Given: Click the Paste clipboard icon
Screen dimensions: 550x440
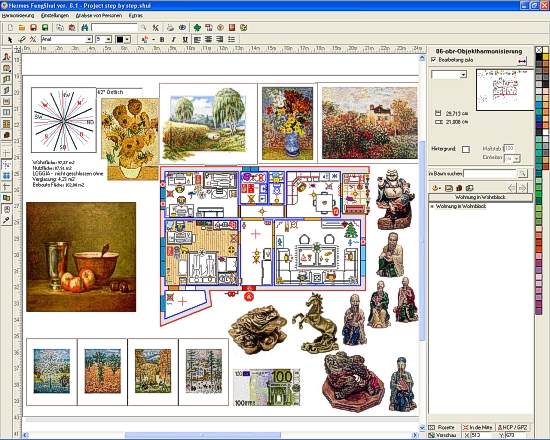Looking at the screenshot, I should click(72, 28).
